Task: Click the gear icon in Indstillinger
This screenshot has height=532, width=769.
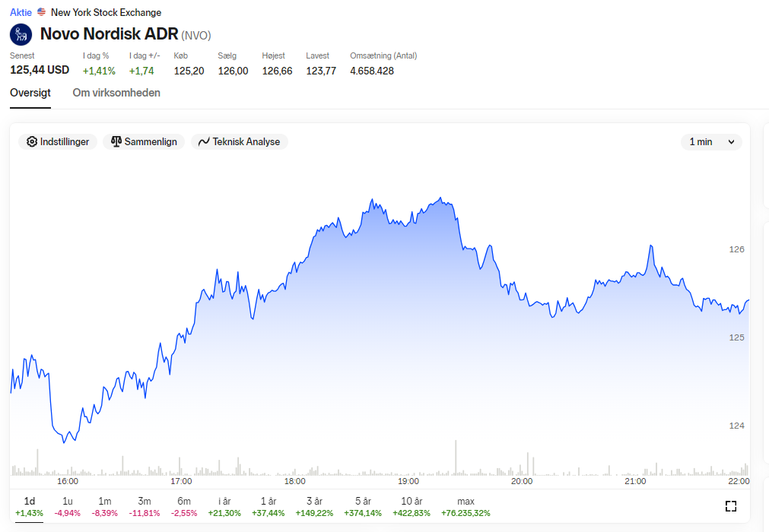Action: point(32,141)
